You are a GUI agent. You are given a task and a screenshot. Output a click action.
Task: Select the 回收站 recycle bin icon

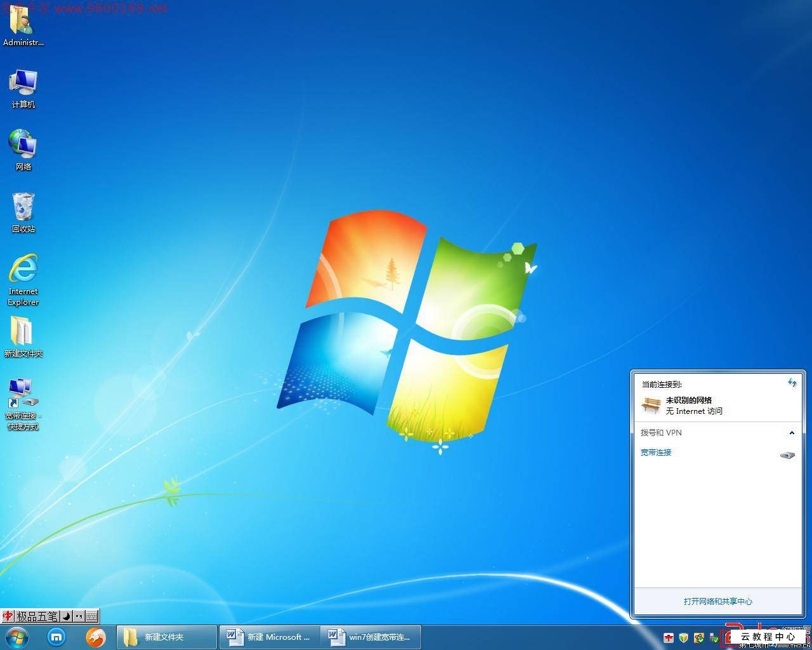pyautogui.click(x=23, y=213)
